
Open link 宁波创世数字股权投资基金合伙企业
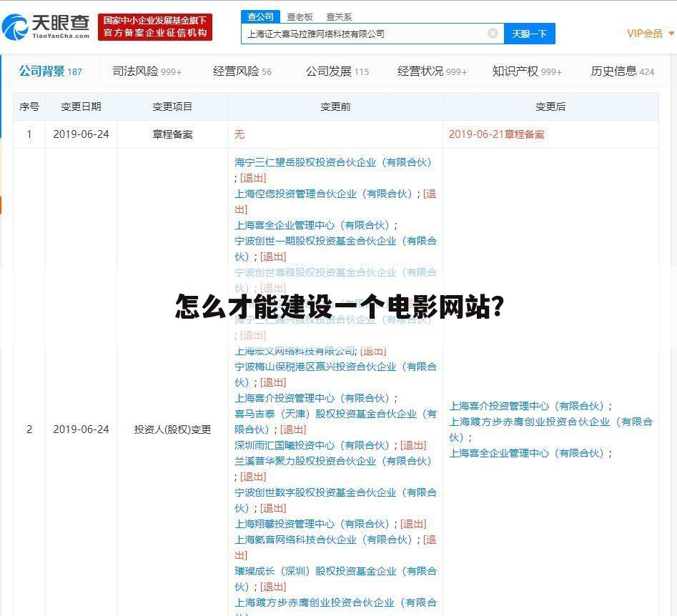335,500
